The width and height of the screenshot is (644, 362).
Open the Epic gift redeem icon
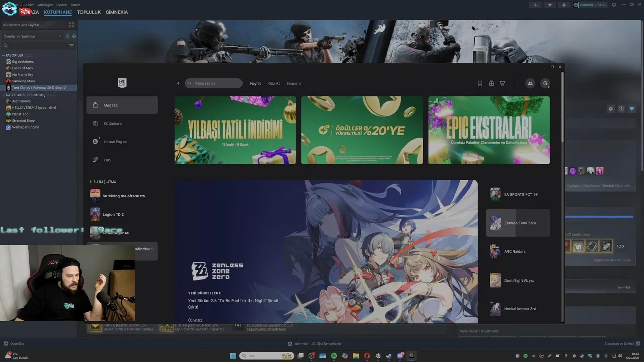[491, 83]
